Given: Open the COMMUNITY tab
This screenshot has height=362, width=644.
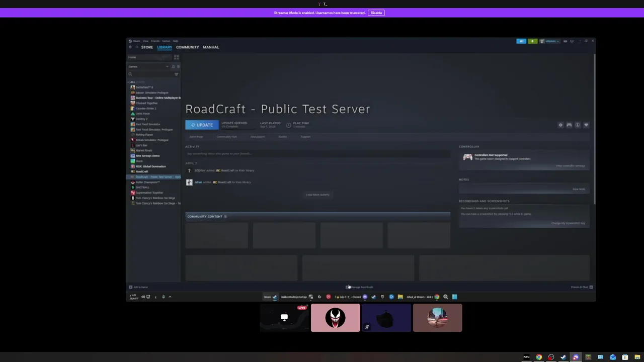Looking at the screenshot, I should 187,47.
